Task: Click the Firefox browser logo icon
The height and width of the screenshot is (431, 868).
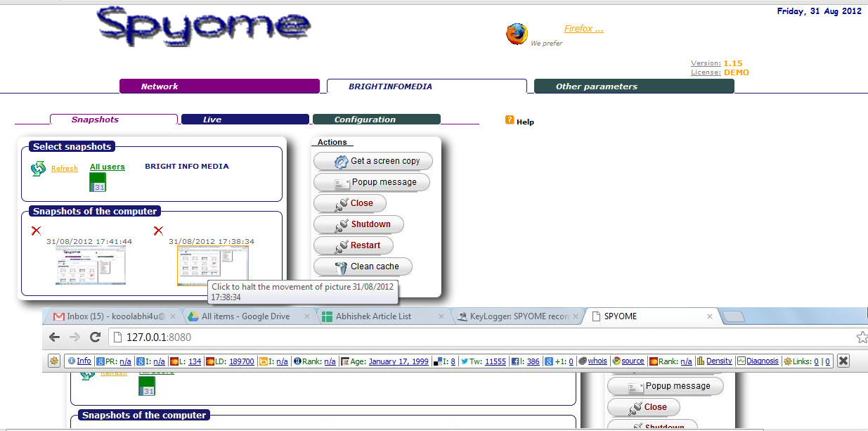Action: (x=517, y=34)
